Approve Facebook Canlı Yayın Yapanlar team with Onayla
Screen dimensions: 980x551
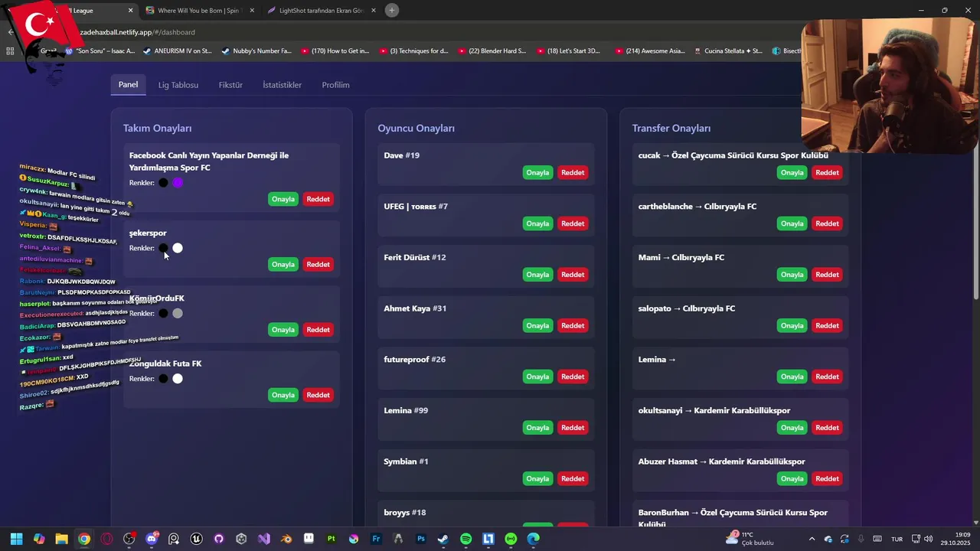283,199
